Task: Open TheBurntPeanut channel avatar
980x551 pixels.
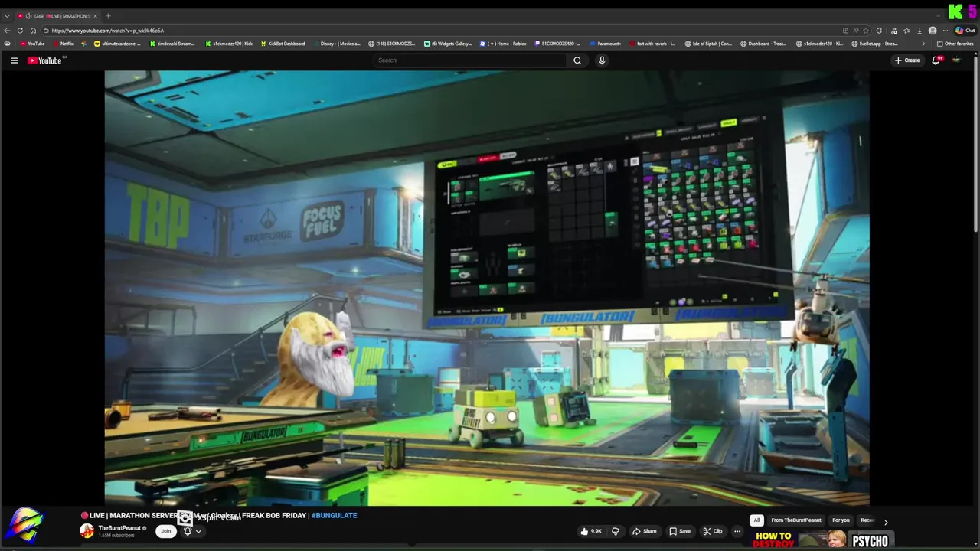Action: tap(87, 531)
